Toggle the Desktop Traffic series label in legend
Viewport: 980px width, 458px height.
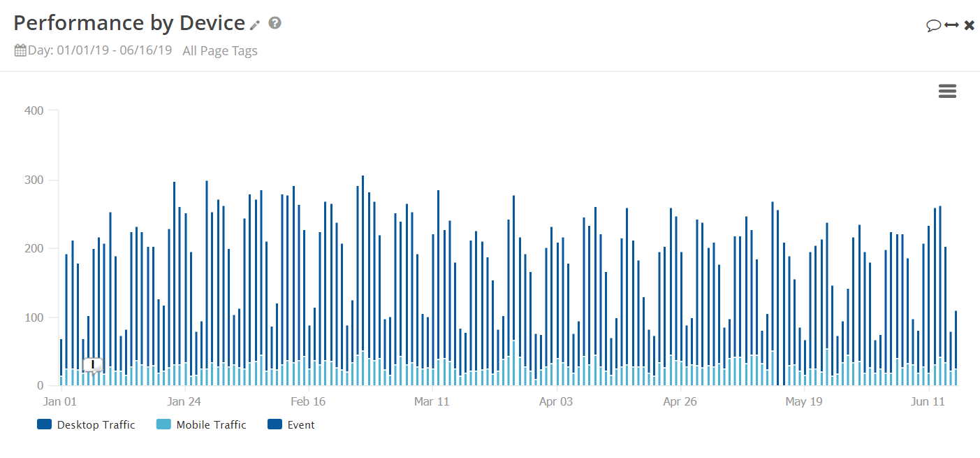pos(96,424)
